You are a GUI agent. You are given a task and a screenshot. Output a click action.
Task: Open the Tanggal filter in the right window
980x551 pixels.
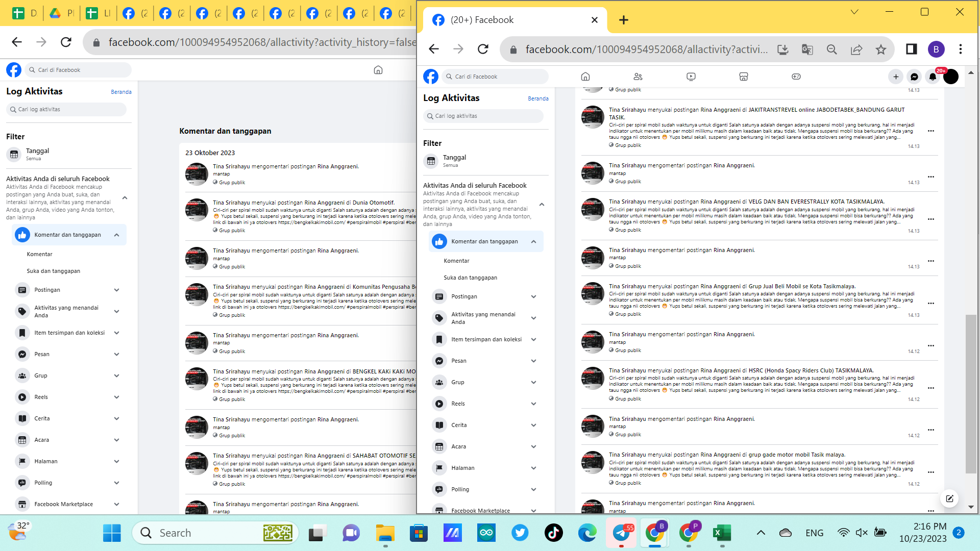(x=454, y=161)
